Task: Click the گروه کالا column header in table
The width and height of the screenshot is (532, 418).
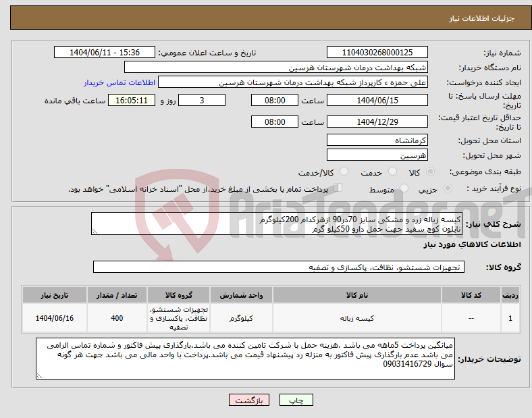Action: coord(179,295)
